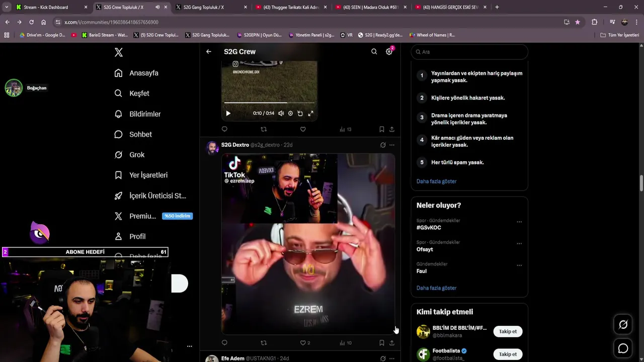
Task: Open more options on S2G Dextro post
Action: click(x=392, y=145)
